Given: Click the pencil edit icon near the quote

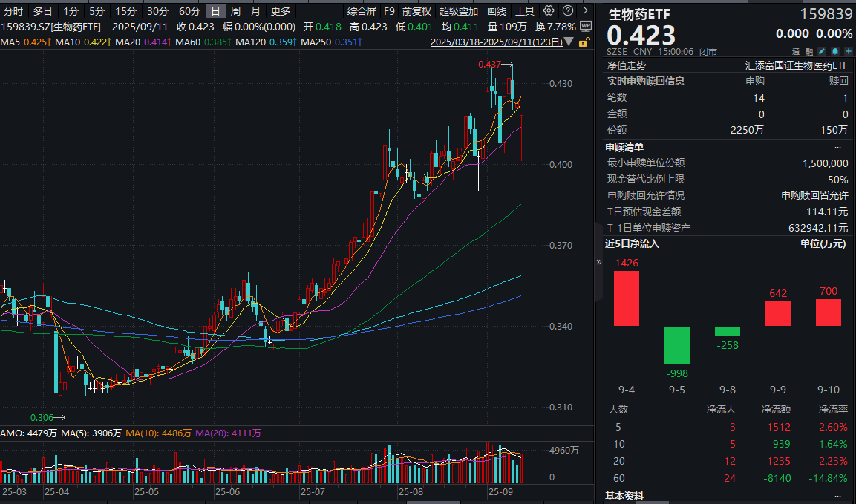Looking at the screenshot, I should 821,51.
